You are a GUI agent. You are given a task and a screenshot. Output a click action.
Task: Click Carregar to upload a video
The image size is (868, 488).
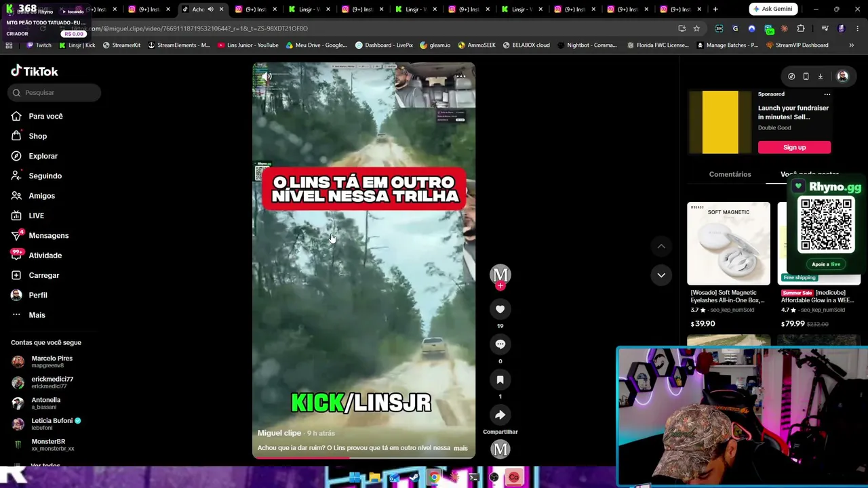[x=35, y=275]
